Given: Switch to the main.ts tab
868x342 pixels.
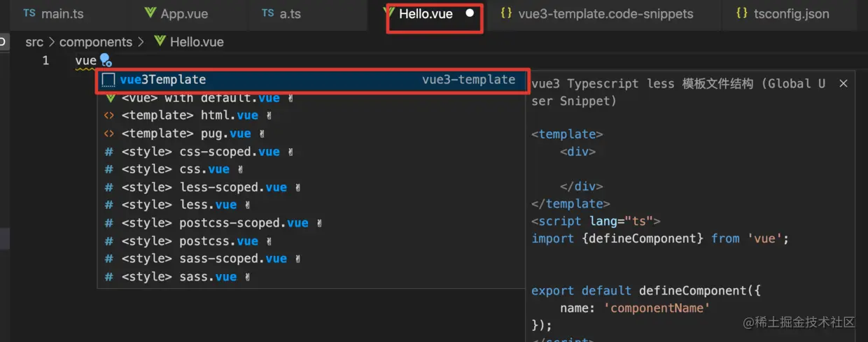Looking at the screenshot, I should click(52, 14).
